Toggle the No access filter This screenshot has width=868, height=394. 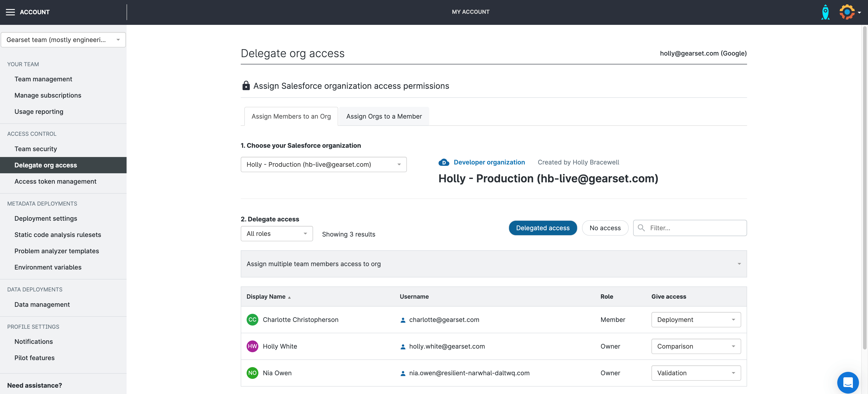[605, 228]
